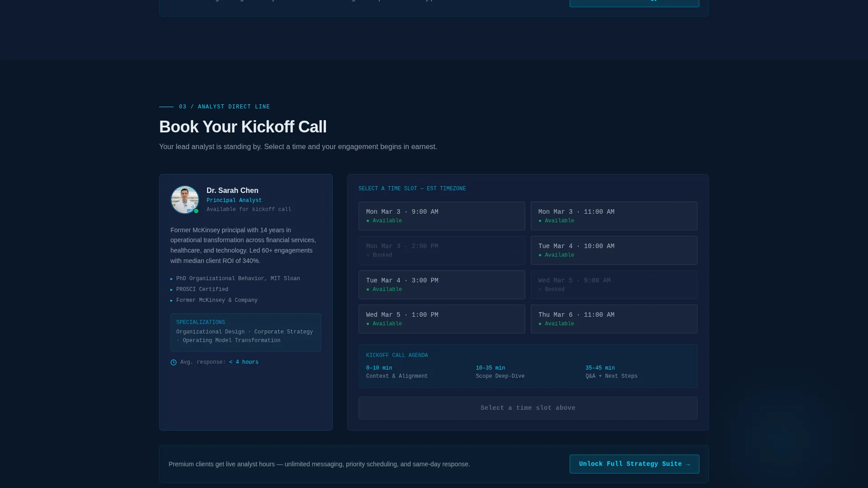The height and width of the screenshot is (488, 868).
Task: Choose the Tue Mar 4 10:00 AM slot
Action: tap(614, 250)
